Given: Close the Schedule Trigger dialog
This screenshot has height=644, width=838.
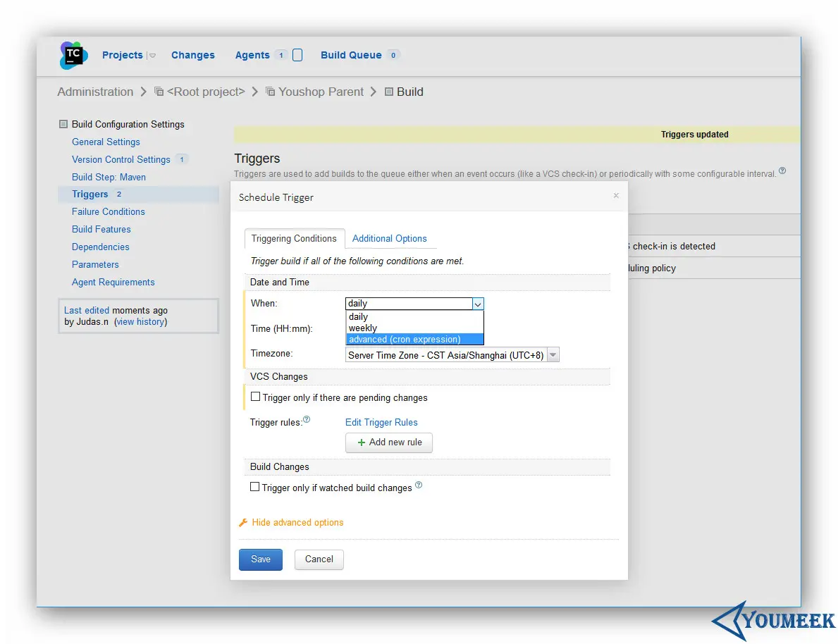Looking at the screenshot, I should click(616, 196).
